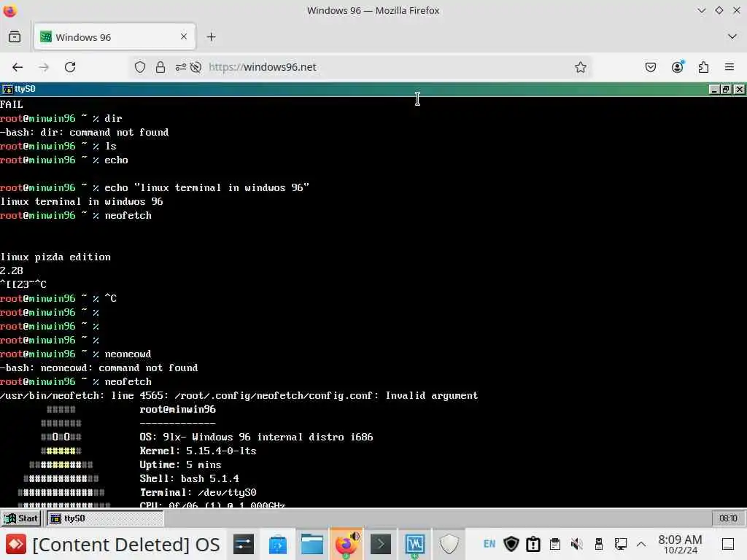Click the 'linux pizda edition' output line
747x560 pixels.
click(55, 257)
